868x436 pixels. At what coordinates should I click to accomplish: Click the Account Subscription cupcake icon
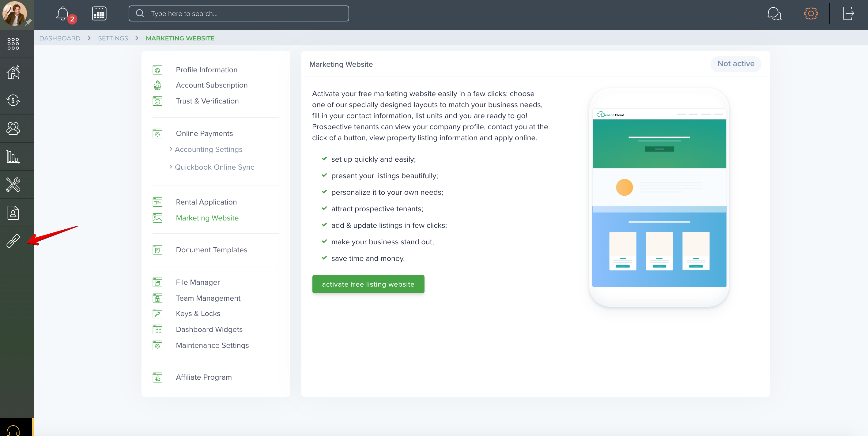click(x=157, y=85)
